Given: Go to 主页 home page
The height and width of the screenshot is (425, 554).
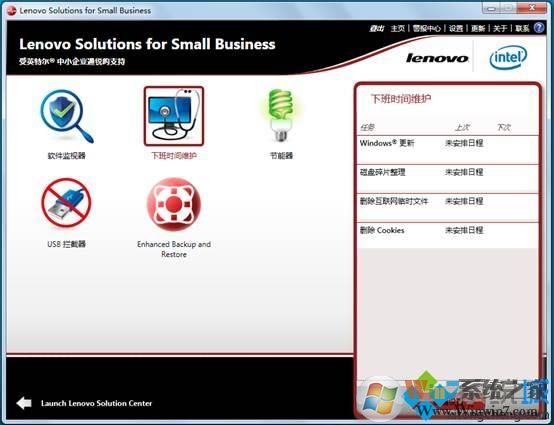Looking at the screenshot, I should coord(398,28).
